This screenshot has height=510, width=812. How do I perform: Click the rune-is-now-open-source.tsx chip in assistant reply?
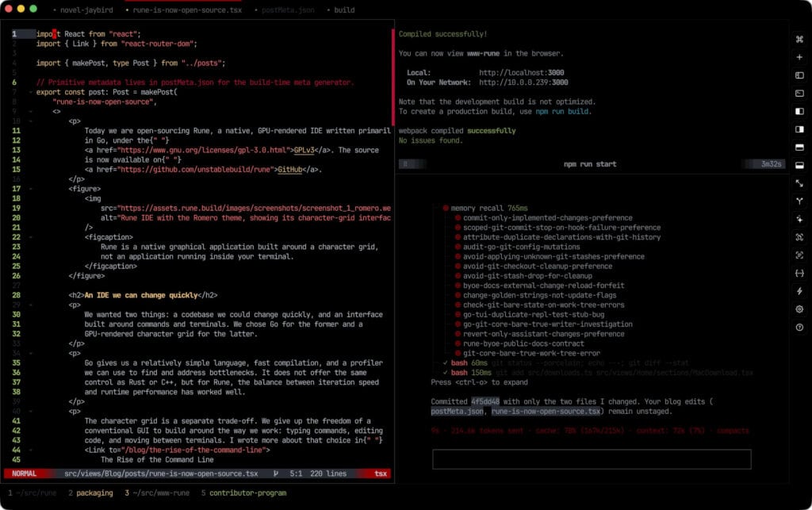coord(546,412)
